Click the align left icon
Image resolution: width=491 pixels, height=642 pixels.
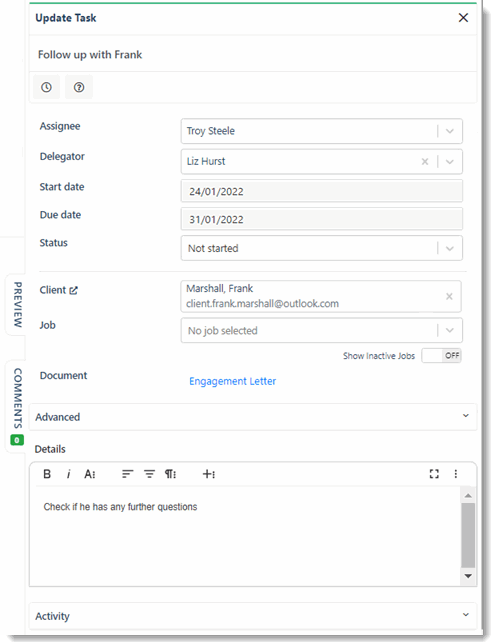click(x=127, y=474)
